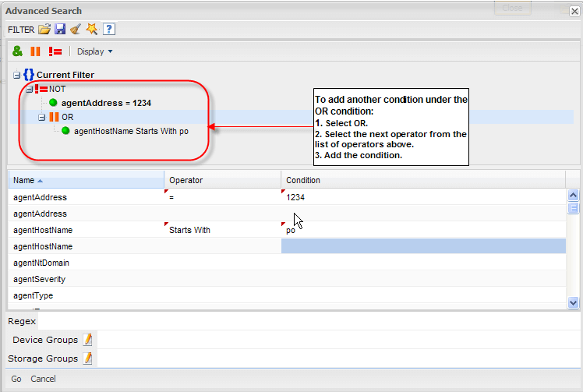Collapse the OR node in filter tree
This screenshot has height=392, width=583.
tap(42, 117)
